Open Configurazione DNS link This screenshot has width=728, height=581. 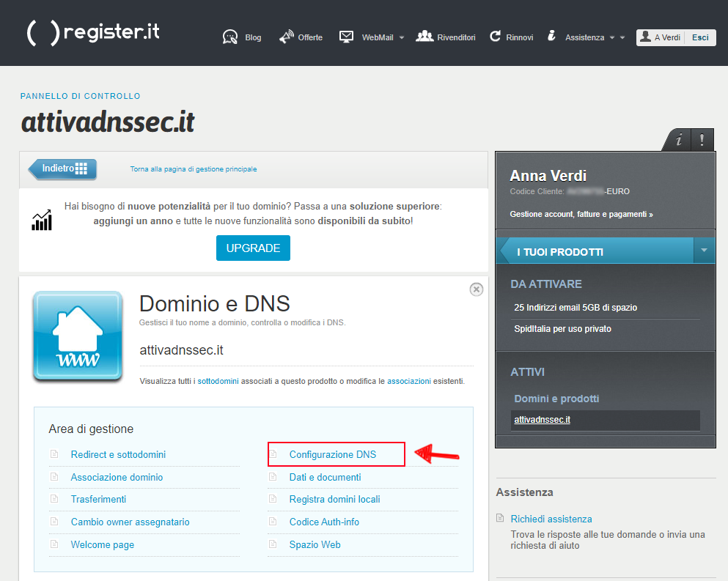coord(333,454)
